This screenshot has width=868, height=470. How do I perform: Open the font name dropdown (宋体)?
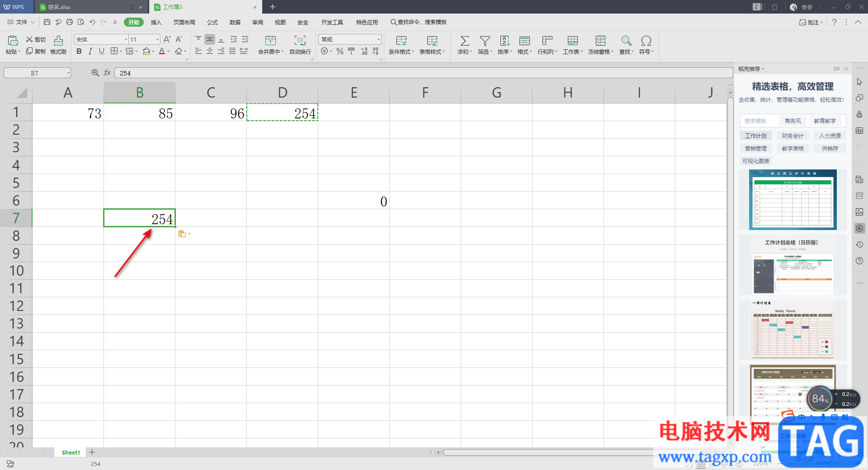126,40
